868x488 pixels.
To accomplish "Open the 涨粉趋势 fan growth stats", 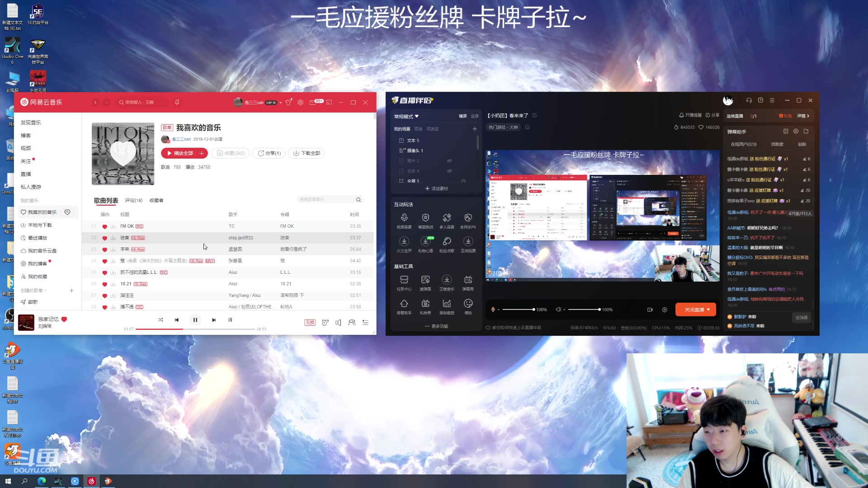I will [447, 306].
